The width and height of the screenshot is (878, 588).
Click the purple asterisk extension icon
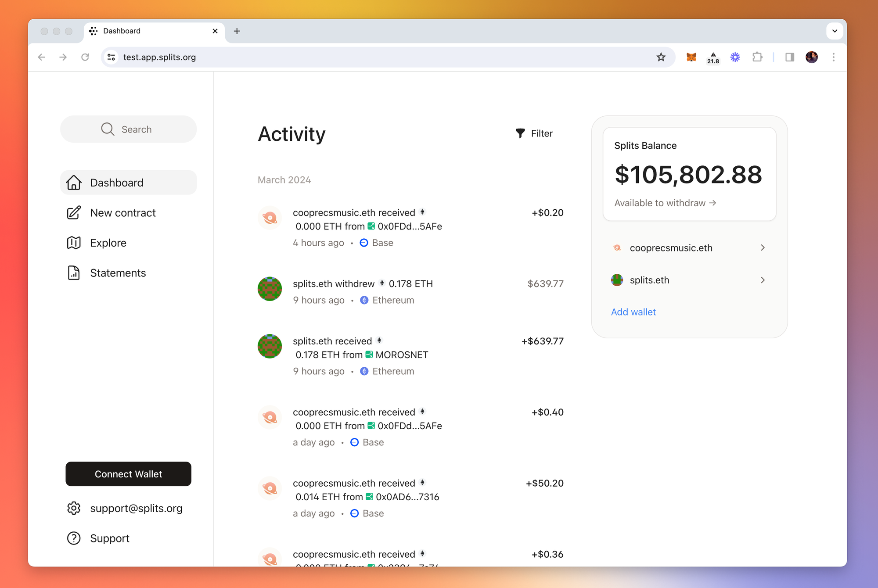(735, 57)
